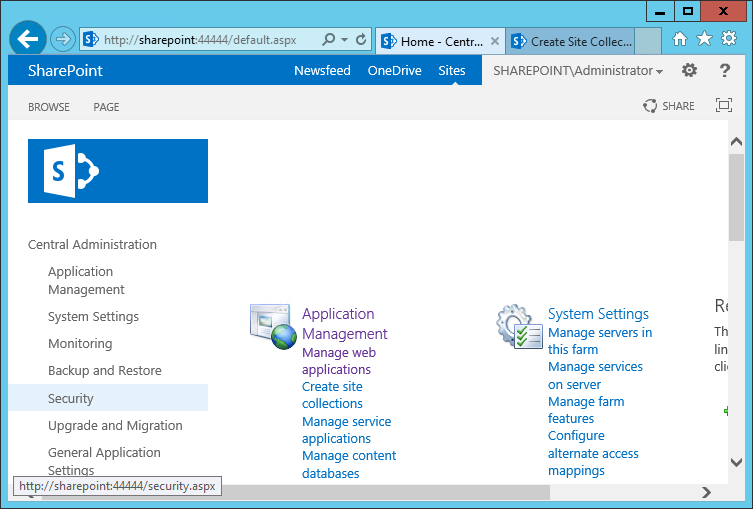Open Backup and Restore in navigation

click(104, 370)
